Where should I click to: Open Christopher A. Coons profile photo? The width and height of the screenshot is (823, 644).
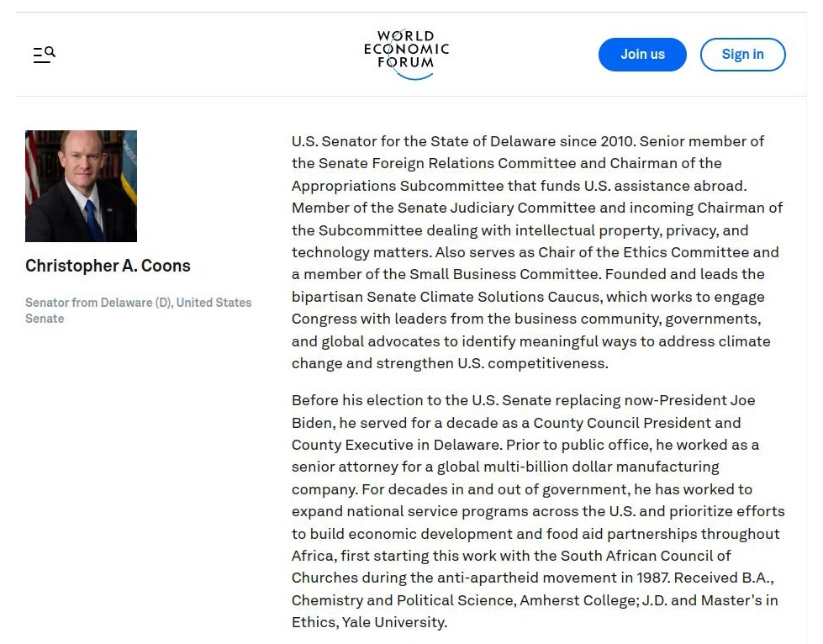[x=81, y=186]
